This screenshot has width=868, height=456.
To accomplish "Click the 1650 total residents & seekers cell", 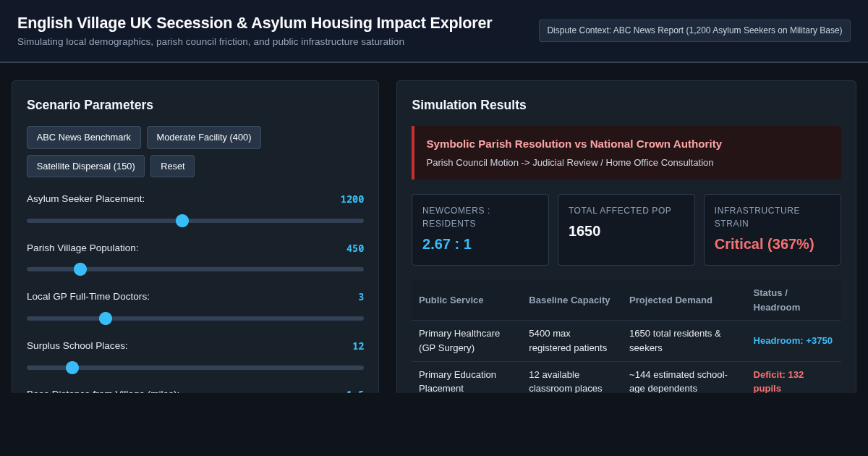I will (x=684, y=341).
